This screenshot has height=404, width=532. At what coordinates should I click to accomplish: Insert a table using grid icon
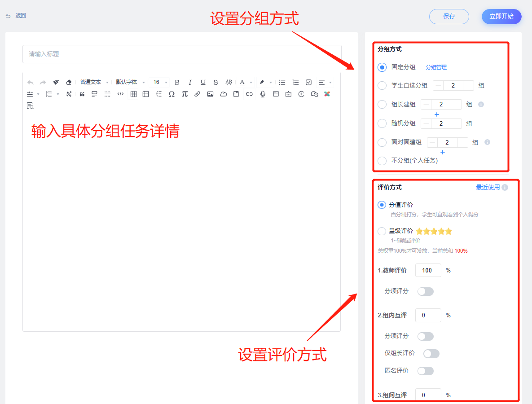coord(133,94)
